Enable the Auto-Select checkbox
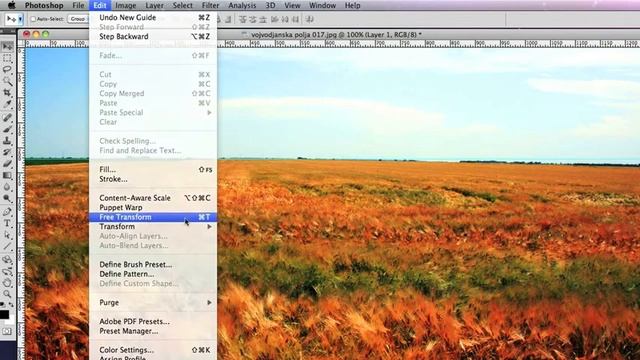640x360 pixels. click(x=33, y=19)
